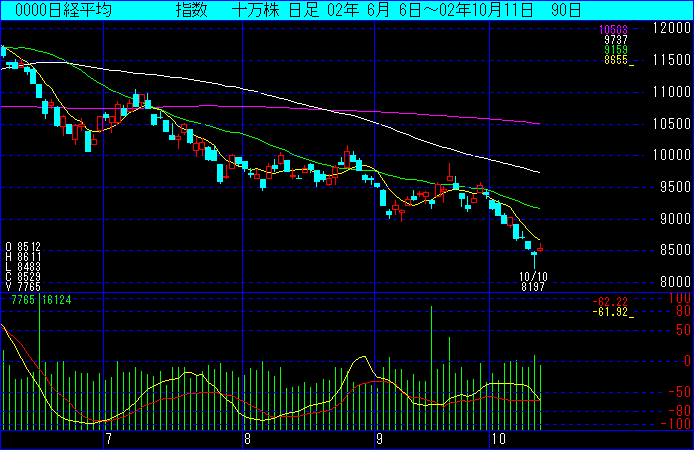The width and height of the screenshot is (694, 450).
Task: Click the 10500 price axis label
Action: [672, 123]
